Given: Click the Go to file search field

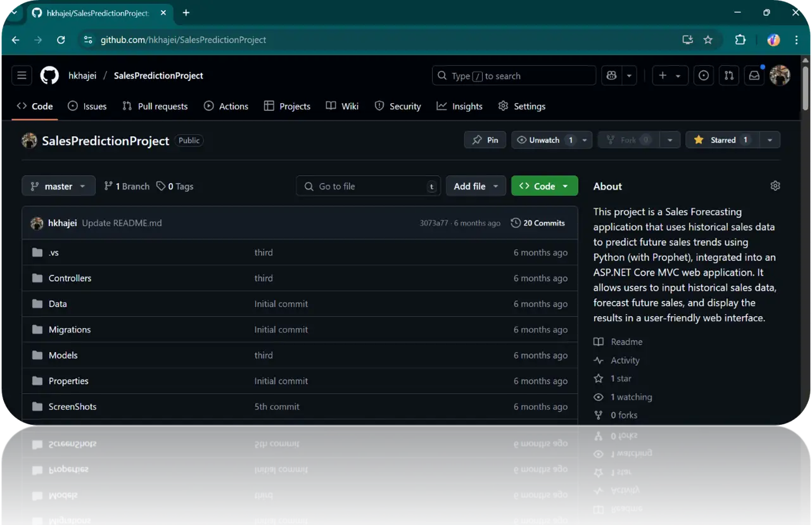Looking at the screenshot, I should [x=368, y=186].
